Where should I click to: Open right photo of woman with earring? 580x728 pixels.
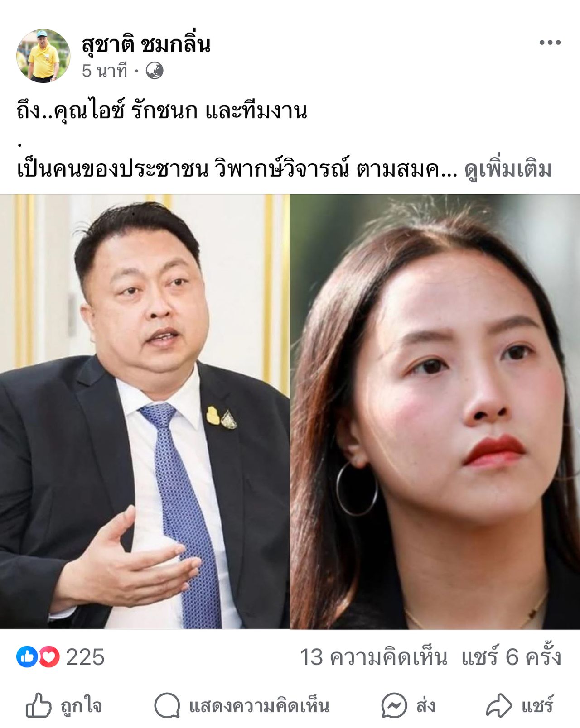435,412
